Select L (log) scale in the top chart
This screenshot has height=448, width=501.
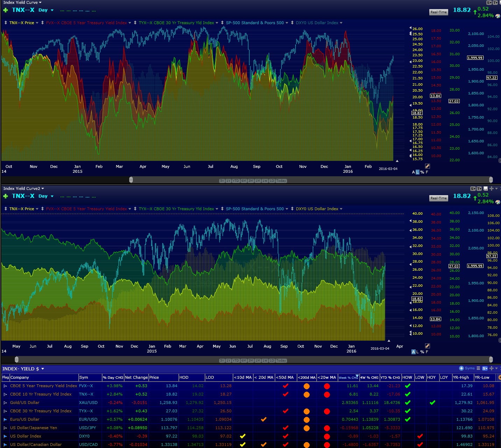pyautogui.click(x=417, y=172)
